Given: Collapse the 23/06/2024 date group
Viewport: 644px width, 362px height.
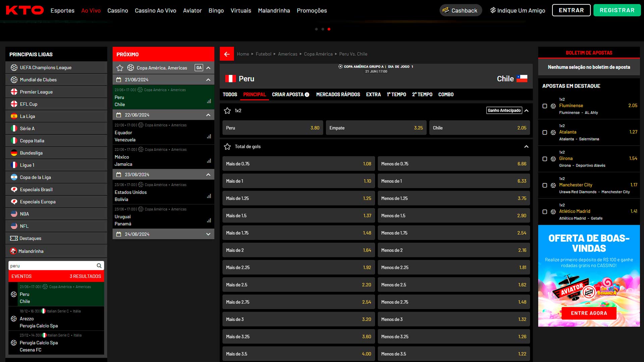Looking at the screenshot, I should point(208,175).
